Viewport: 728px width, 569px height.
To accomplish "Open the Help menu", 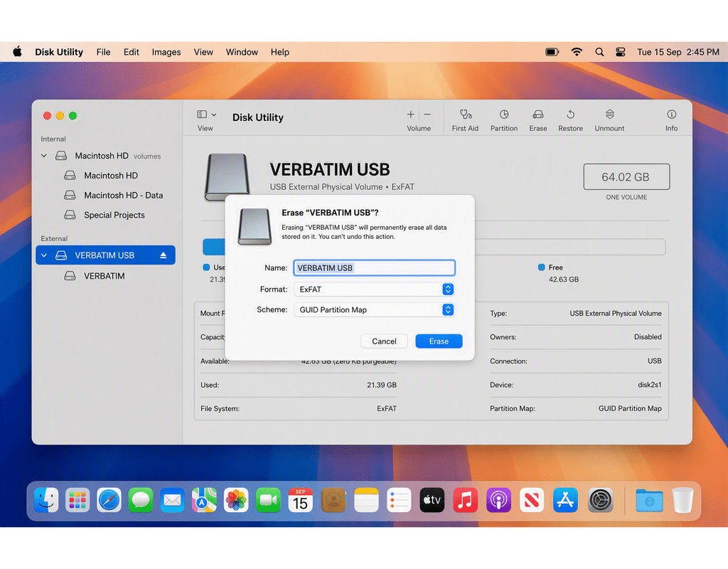I will (280, 52).
